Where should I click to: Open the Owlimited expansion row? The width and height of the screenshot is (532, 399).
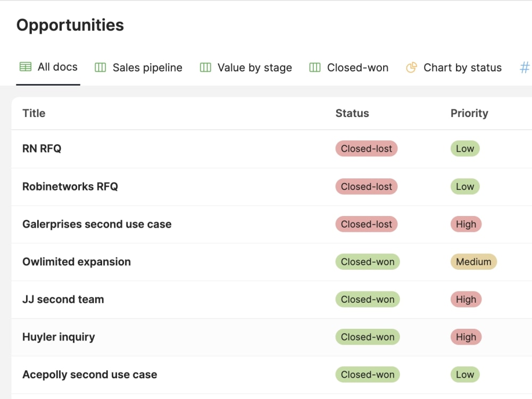coord(76,262)
